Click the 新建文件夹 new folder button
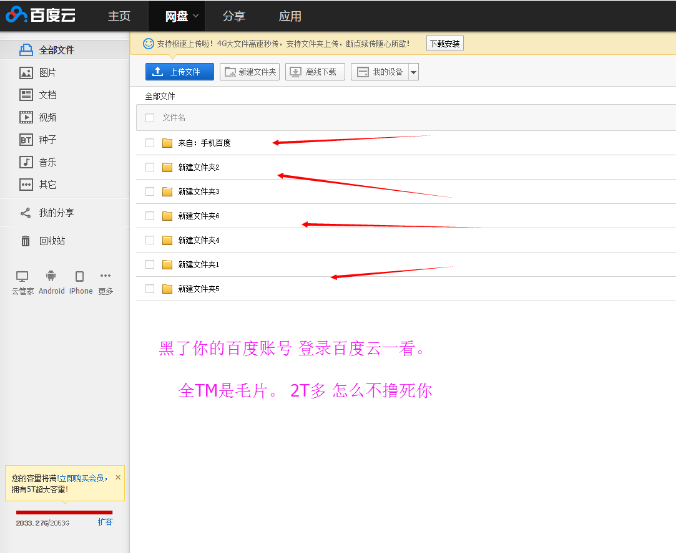The width and height of the screenshot is (676, 554). pyautogui.click(x=250, y=72)
